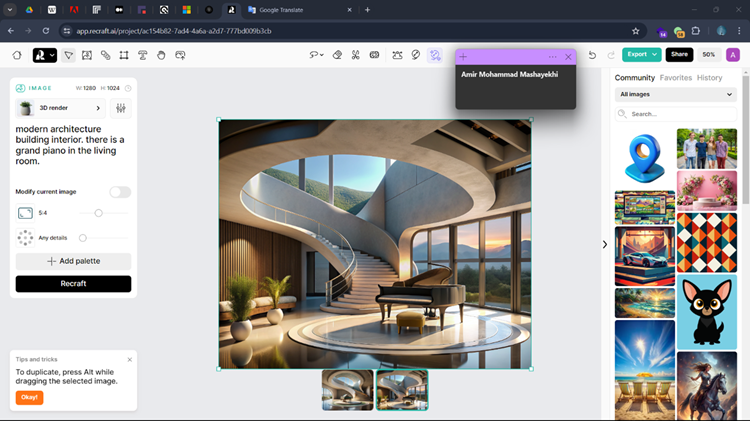Select the second highlighted variant thumbnail
The height and width of the screenshot is (421, 750).
pos(402,390)
